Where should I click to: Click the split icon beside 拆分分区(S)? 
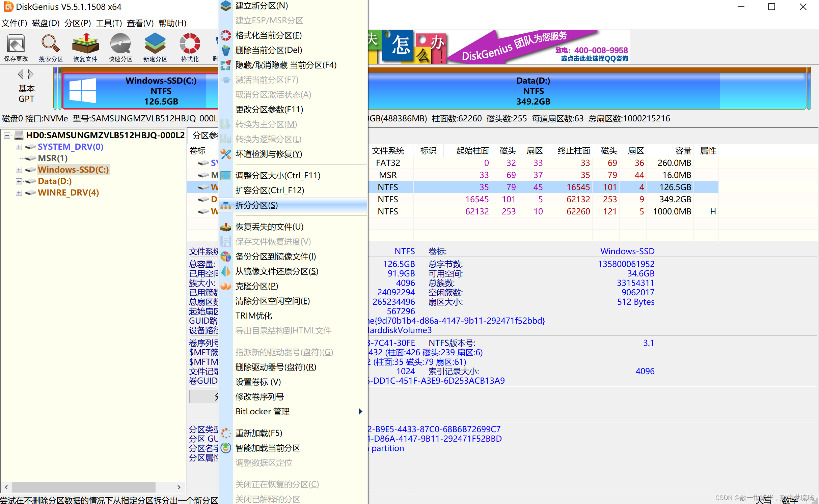(226, 205)
